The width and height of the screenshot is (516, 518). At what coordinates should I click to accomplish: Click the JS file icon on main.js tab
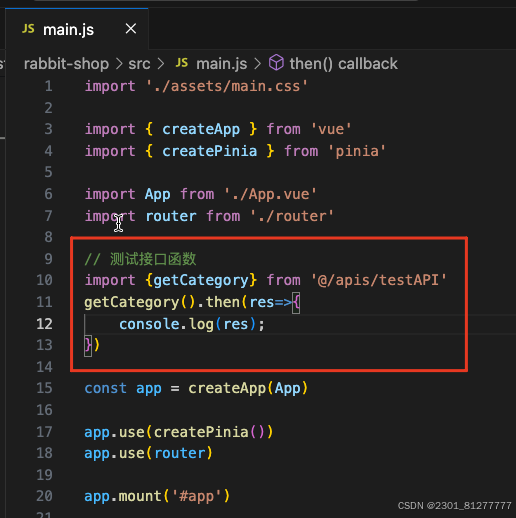pyautogui.click(x=28, y=29)
